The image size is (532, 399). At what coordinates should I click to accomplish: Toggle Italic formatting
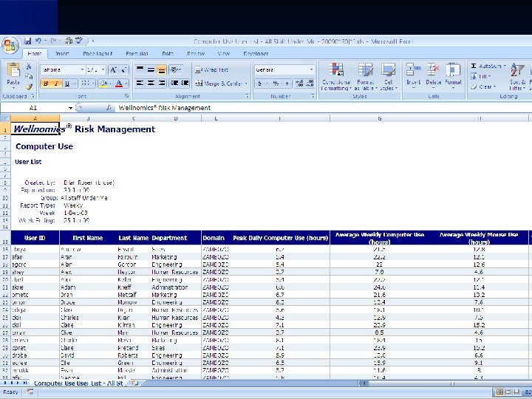coord(56,83)
